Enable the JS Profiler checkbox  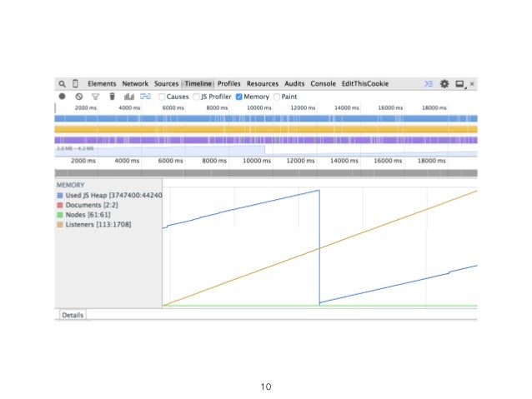coord(196,97)
